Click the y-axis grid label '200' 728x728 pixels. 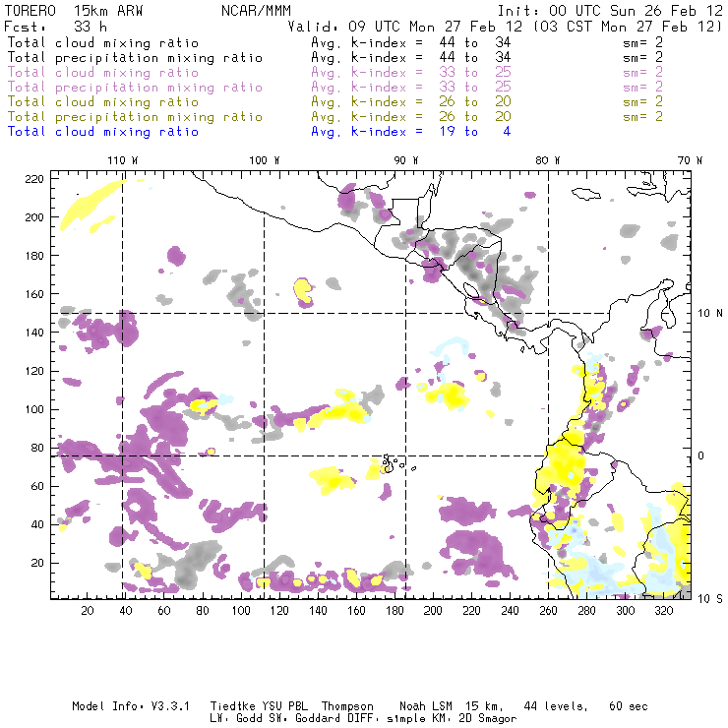point(34,217)
